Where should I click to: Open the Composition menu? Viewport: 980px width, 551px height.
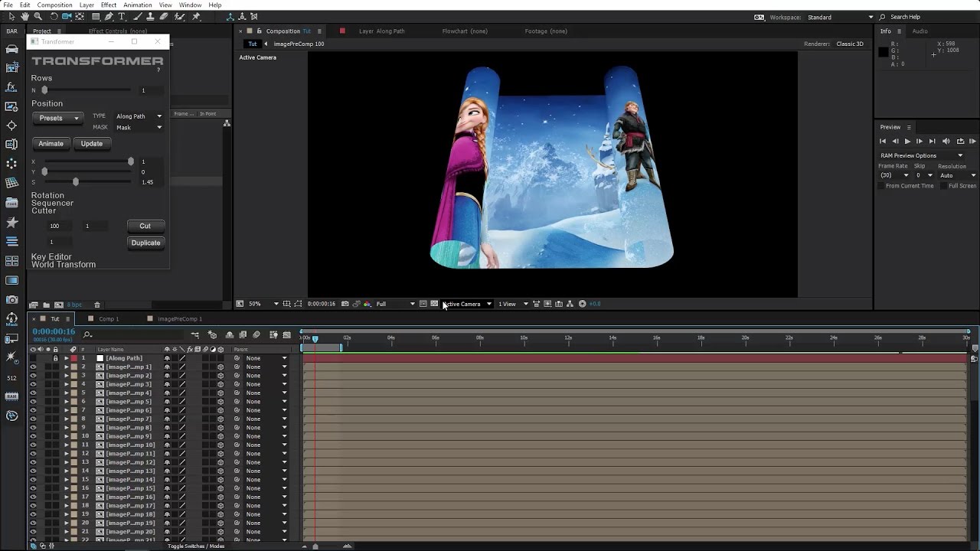click(x=54, y=5)
